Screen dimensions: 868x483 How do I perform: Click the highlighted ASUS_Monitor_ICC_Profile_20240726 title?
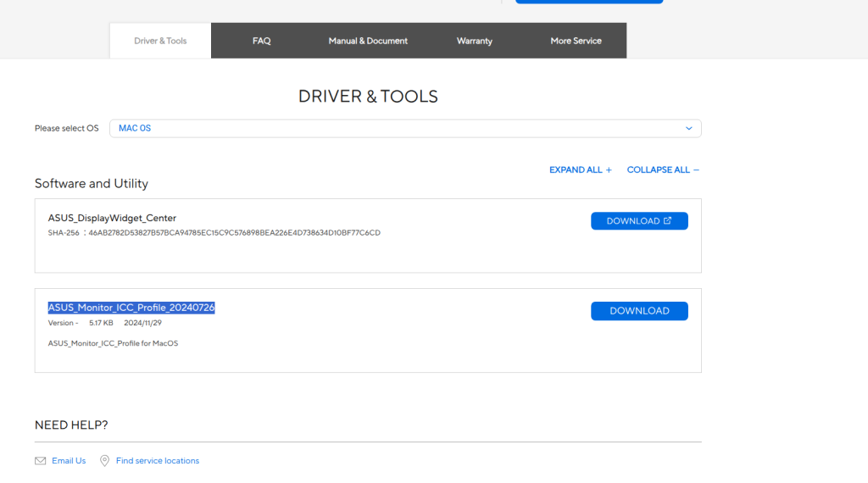coord(131,308)
